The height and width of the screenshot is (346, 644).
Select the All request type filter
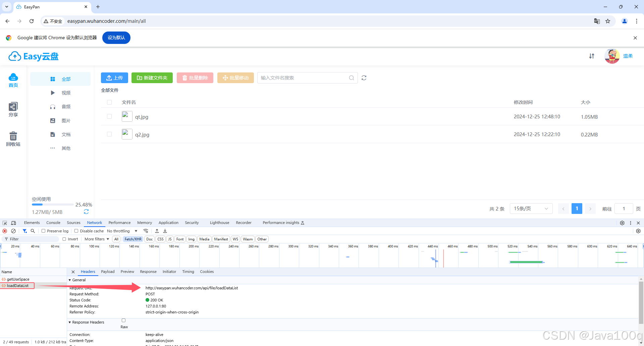pyautogui.click(x=116, y=239)
